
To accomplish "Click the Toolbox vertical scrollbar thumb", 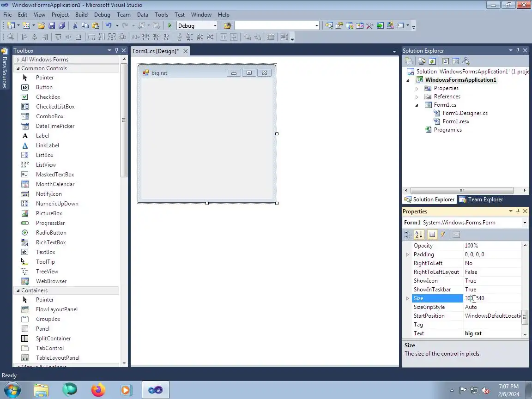I will click(124, 120).
